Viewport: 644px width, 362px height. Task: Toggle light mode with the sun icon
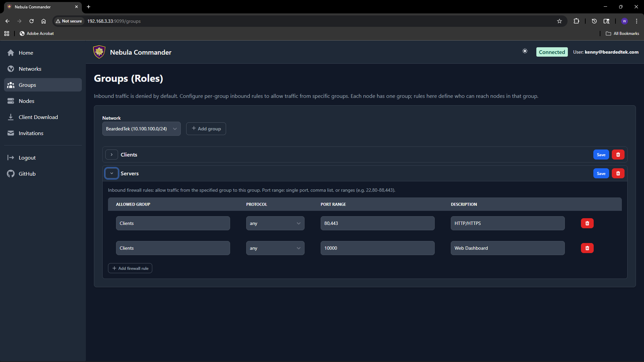click(525, 51)
